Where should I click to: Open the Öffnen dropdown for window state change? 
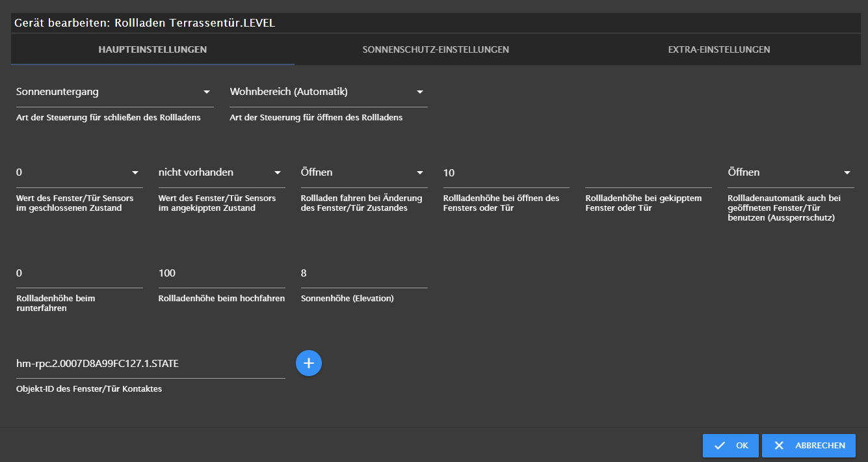tap(364, 172)
